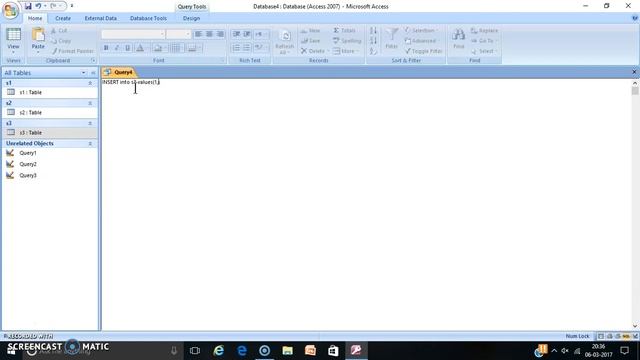The image size is (640, 360).
Task: Toggle Totals row
Action: (x=344, y=31)
